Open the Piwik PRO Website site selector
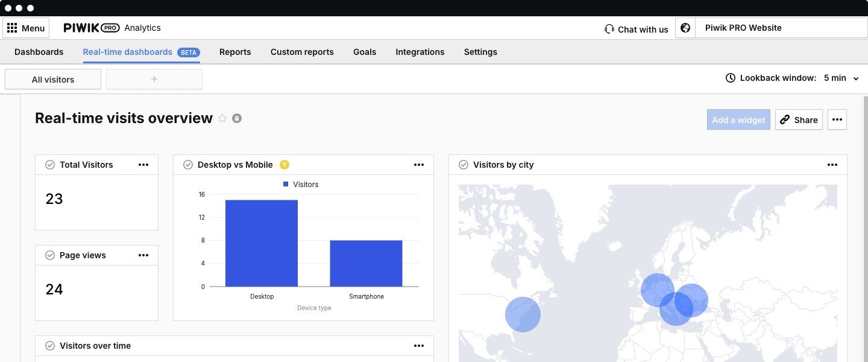 pos(781,28)
